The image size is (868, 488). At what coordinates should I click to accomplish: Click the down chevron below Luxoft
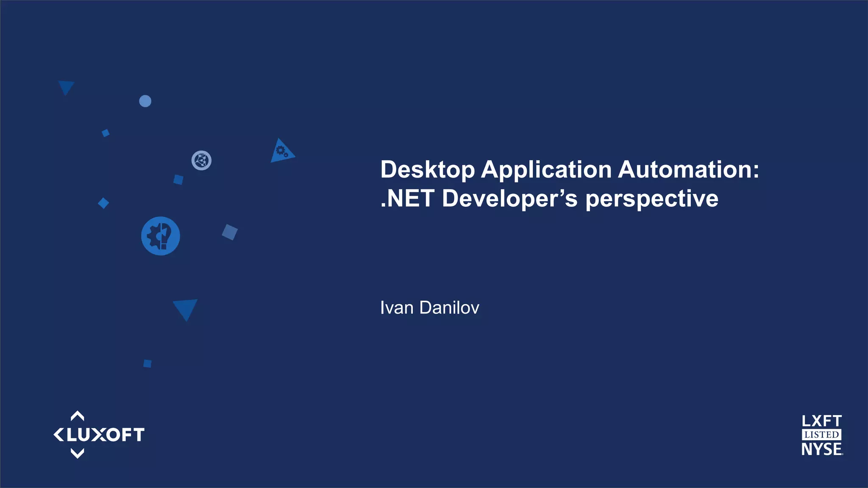(x=77, y=454)
